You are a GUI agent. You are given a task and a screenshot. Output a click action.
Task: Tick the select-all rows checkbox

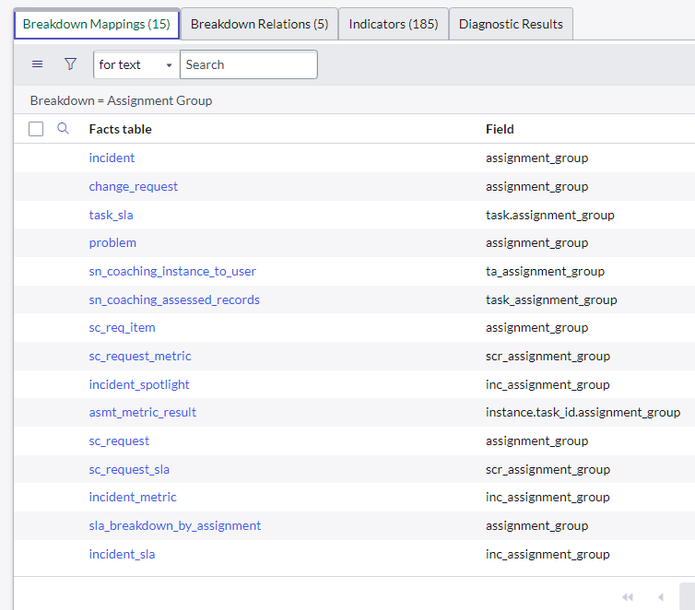pyautogui.click(x=36, y=129)
